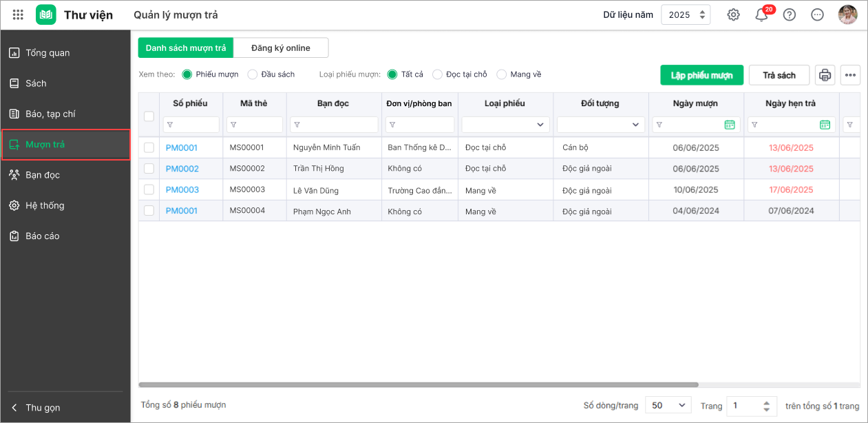The width and height of the screenshot is (868, 423).
Task: Open the chat bubble icon in header
Action: point(818,14)
